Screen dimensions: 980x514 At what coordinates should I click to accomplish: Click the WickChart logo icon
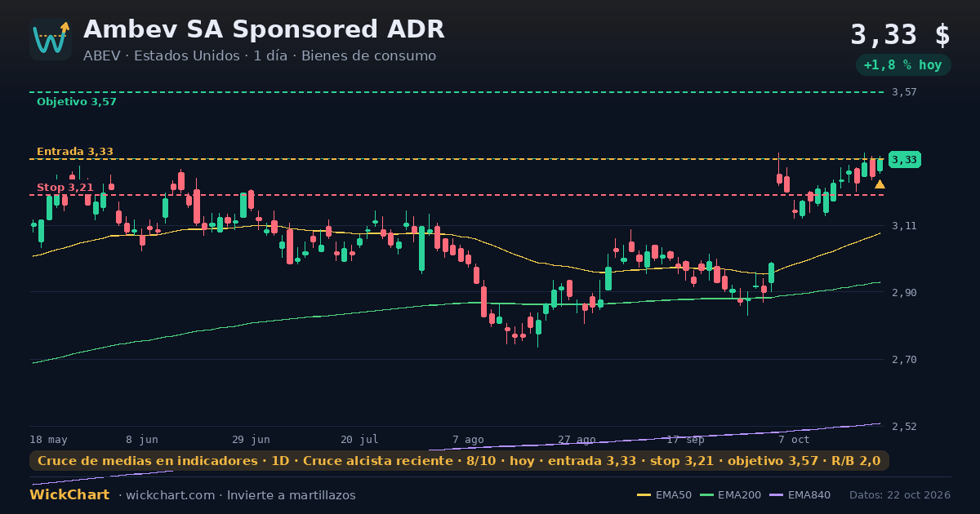click(x=51, y=39)
